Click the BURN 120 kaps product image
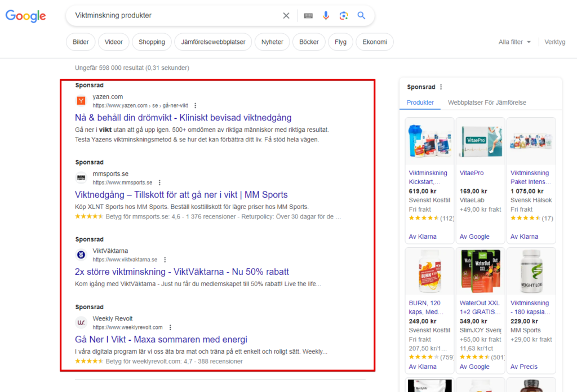This screenshot has width=577, height=392. coord(429,271)
